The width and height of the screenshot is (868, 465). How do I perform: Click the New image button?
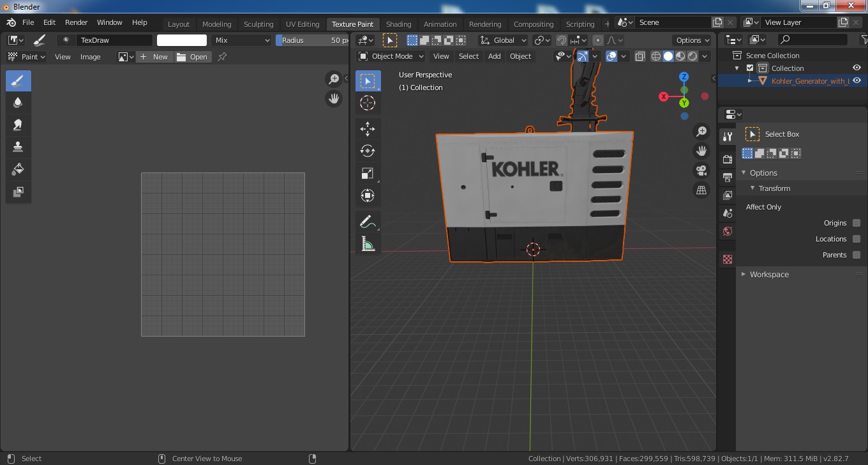[154, 57]
